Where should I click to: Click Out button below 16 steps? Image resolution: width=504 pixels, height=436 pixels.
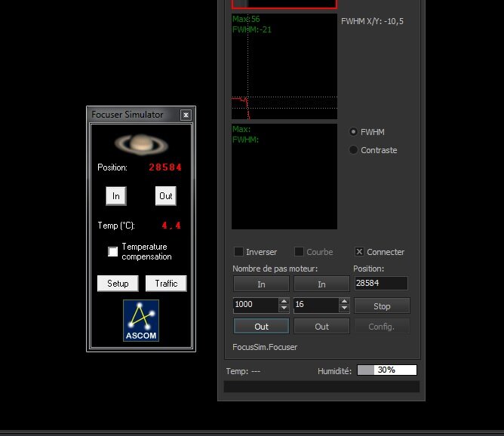(321, 327)
